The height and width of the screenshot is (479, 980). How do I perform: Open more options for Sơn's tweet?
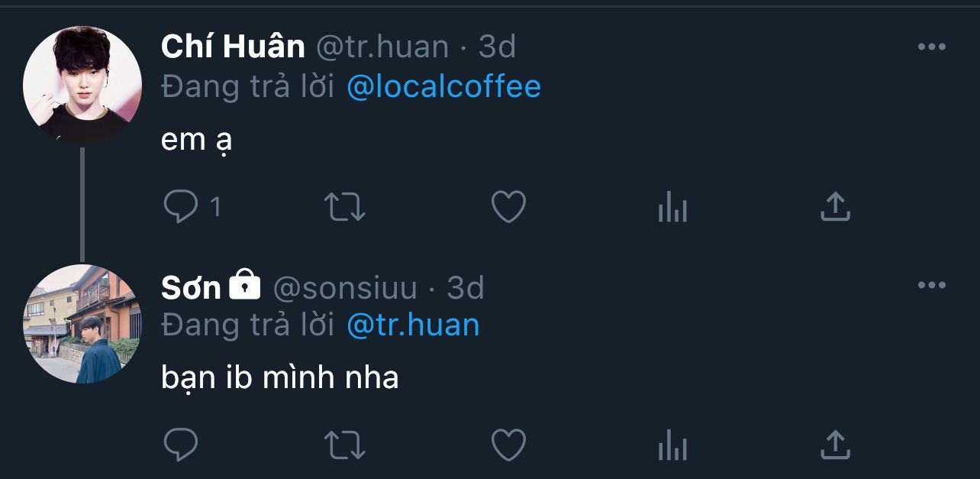[931, 286]
